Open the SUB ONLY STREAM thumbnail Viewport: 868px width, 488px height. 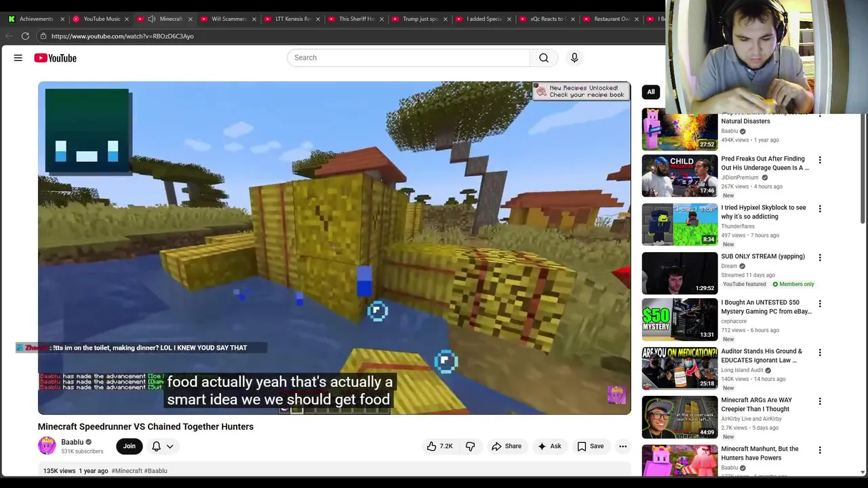[679, 273]
